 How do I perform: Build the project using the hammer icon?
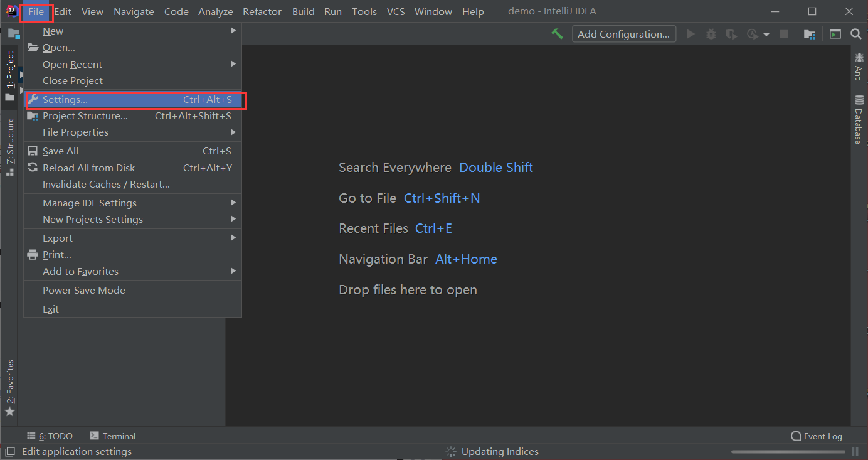click(x=557, y=34)
